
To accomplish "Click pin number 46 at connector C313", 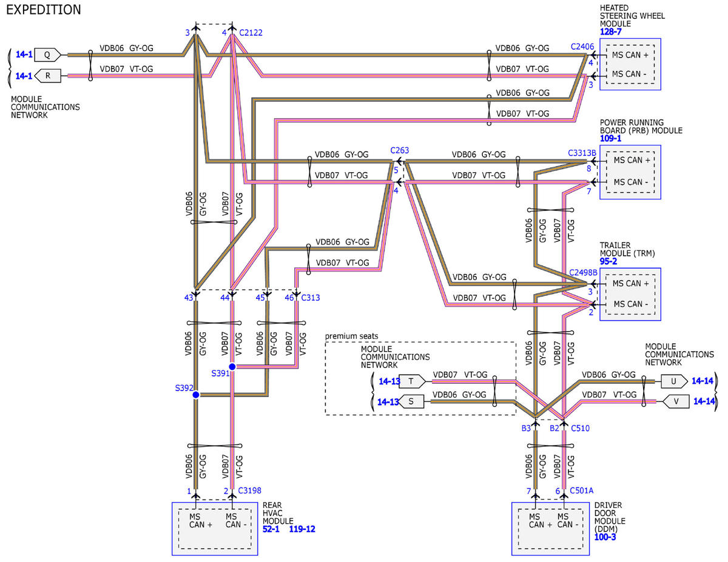I will (x=290, y=298).
